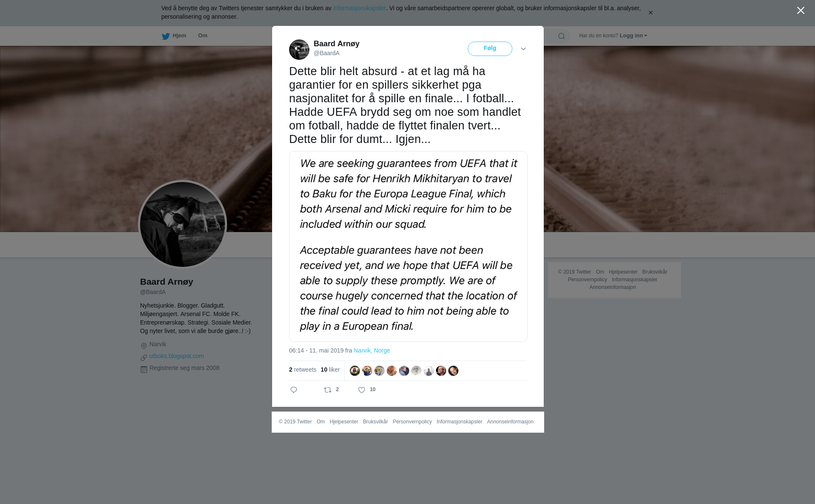Open Baard Arnøy's avatar in tweet header
The width and height of the screenshot is (815, 504).
pyautogui.click(x=299, y=50)
